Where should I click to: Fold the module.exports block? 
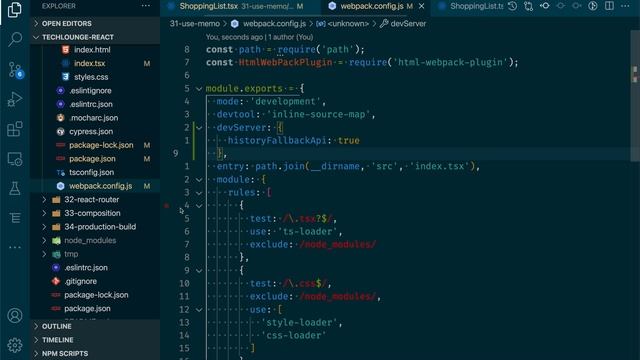point(199,89)
